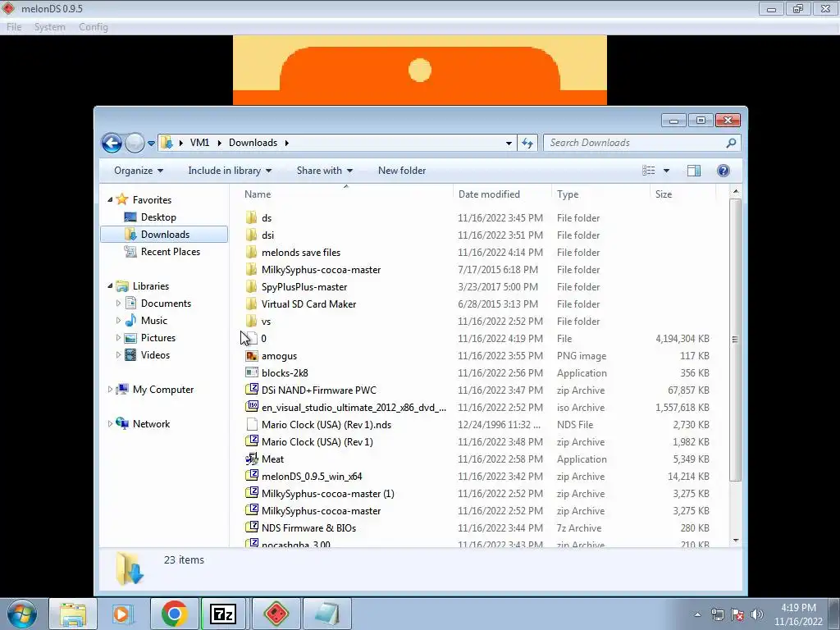
Task: Open Windows Media Player from taskbar
Action: coord(123,614)
